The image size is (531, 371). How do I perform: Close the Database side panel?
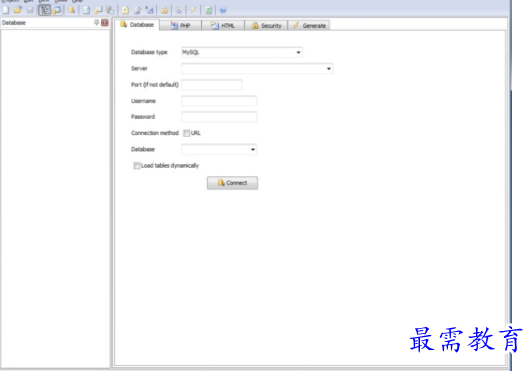pos(105,22)
